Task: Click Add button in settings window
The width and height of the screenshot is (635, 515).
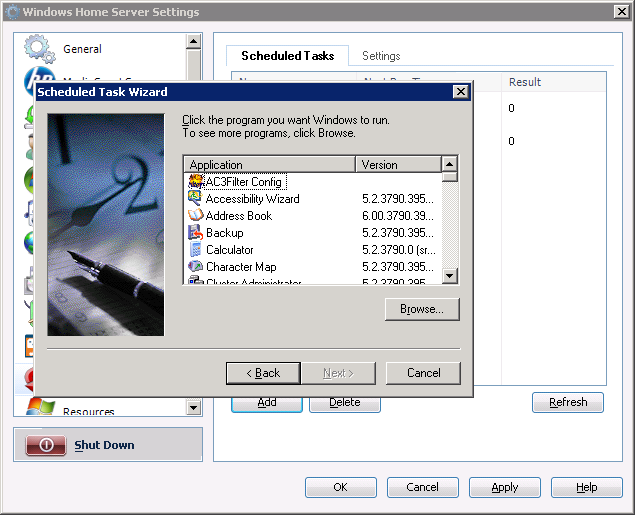Action: 267,404
